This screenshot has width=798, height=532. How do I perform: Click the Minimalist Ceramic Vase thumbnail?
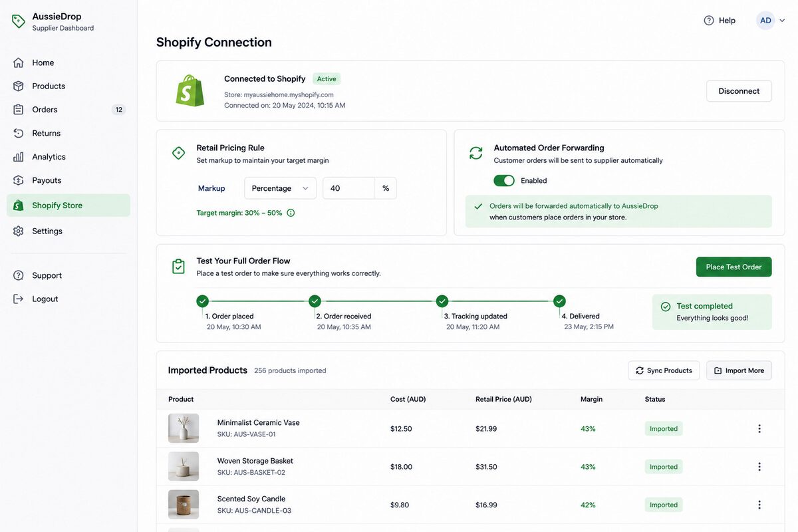[184, 428]
